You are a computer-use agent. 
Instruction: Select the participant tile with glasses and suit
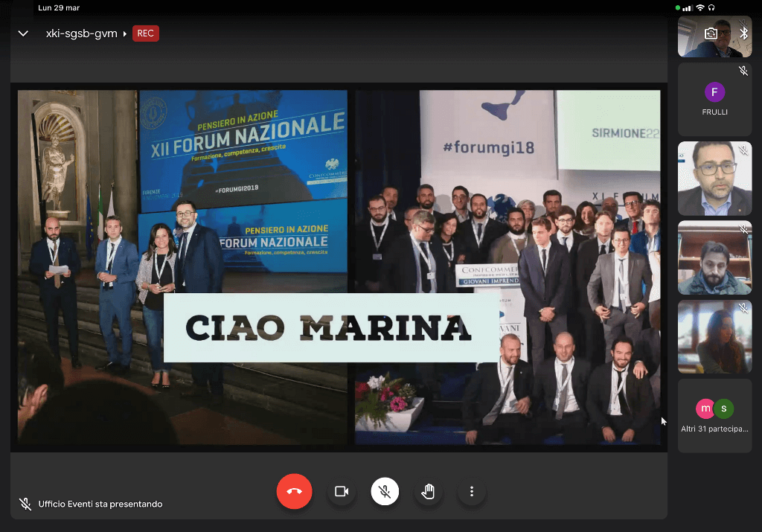pyautogui.click(x=714, y=179)
